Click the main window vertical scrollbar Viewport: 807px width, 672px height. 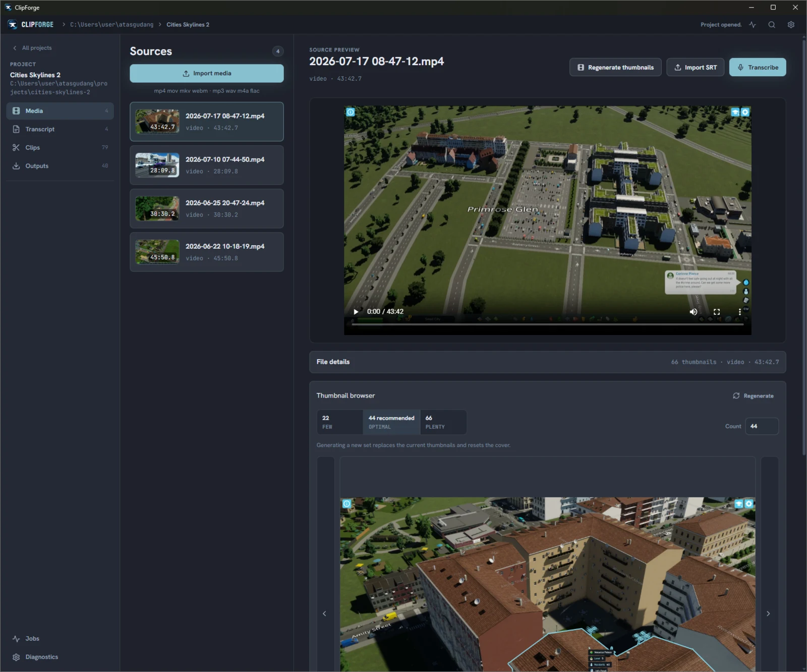804,247
